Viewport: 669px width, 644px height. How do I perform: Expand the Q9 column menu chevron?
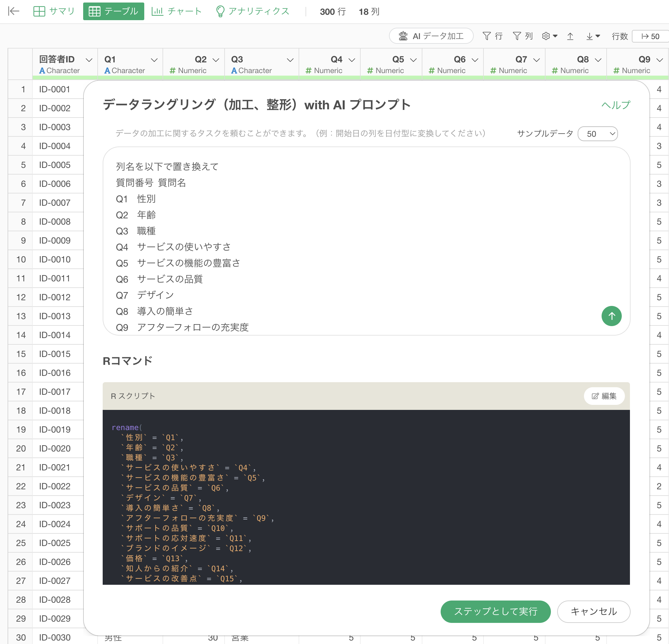tap(660, 60)
